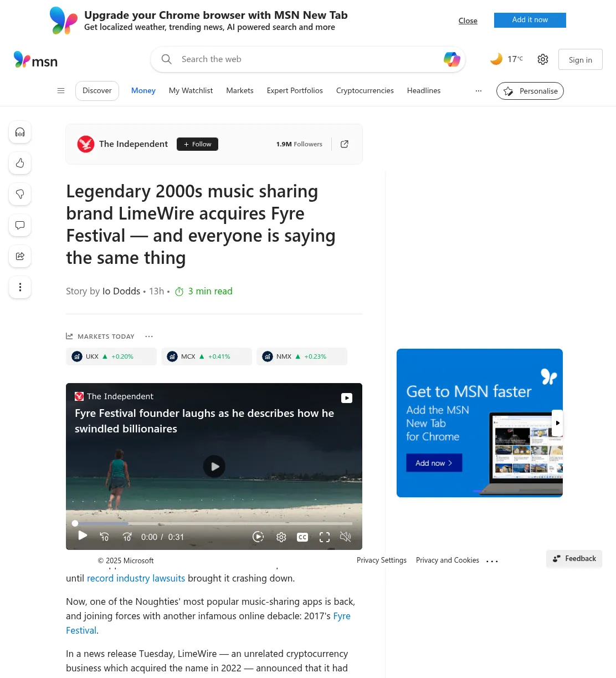Image resolution: width=616 pixels, height=678 pixels.
Task: Click the Copilot icon in search bar
Action: 452,59
